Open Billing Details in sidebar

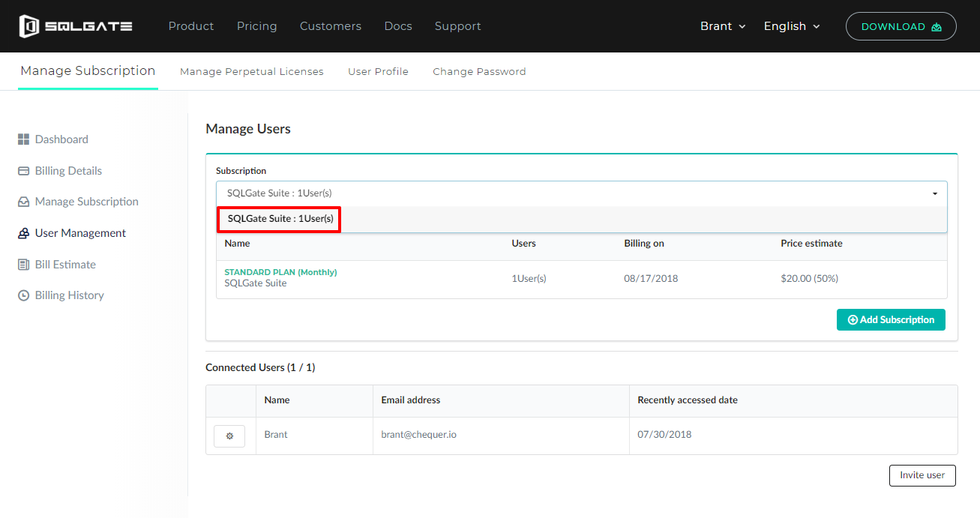[59, 171]
